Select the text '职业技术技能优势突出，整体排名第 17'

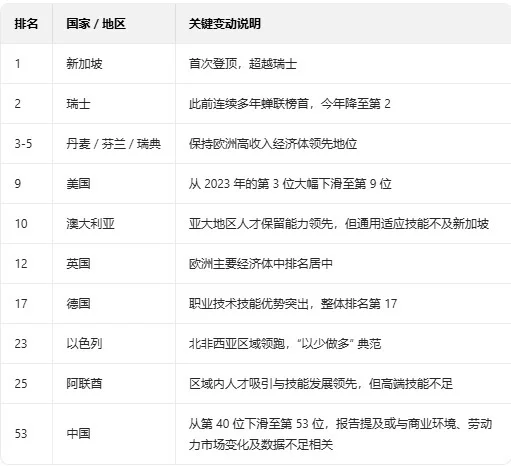(x=293, y=303)
